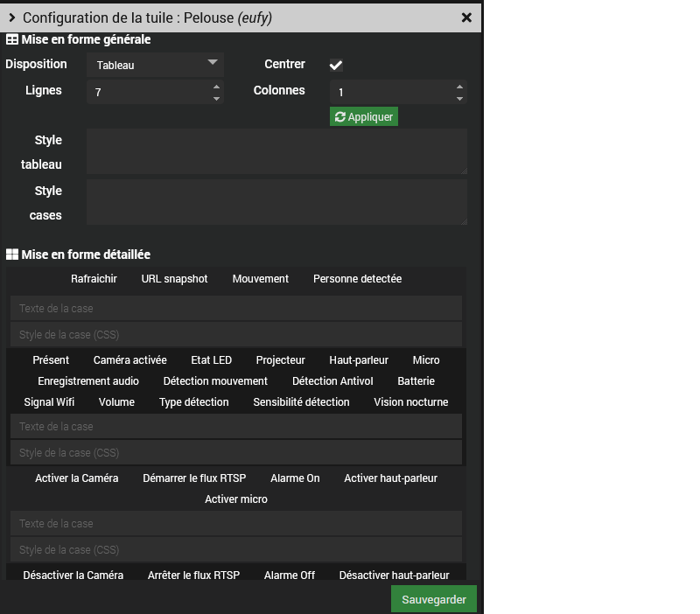This screenshot has height=614, width=700.
Task: Select the Vision nocturne label
Action: [x=411, y=402]
